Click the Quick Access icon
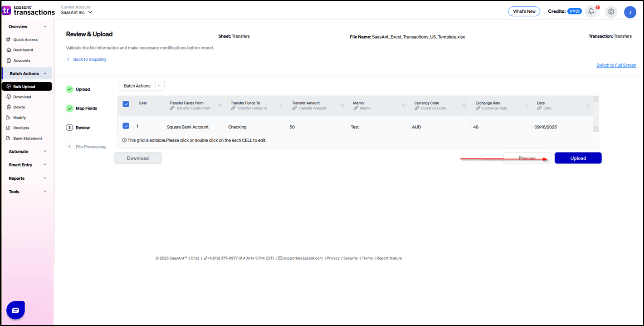The image size is (644, 326). point(8,40)
